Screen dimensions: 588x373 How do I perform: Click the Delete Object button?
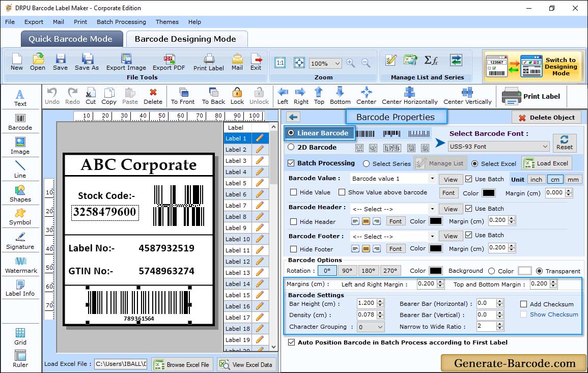click(x=546, y=118)
